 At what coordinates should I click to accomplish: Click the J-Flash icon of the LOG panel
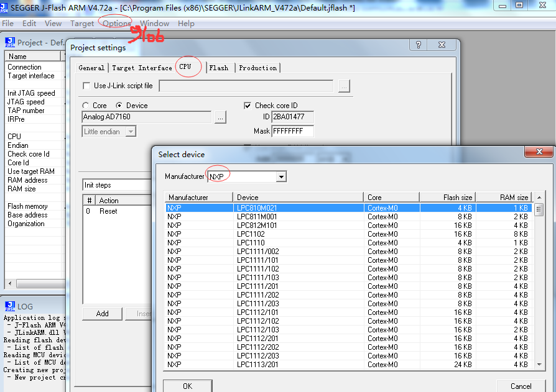click(9, 306)
